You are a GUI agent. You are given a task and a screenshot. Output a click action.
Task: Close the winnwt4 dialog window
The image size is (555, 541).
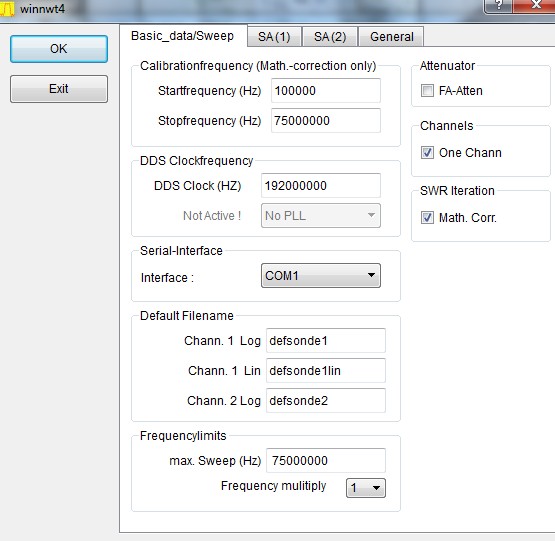(534, 5)
